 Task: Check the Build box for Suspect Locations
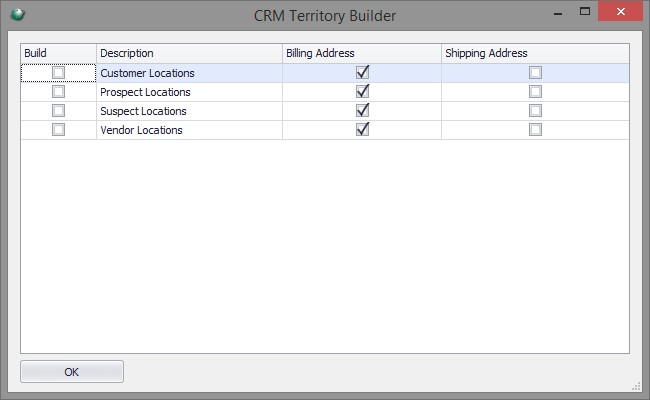tap(58, 111)
